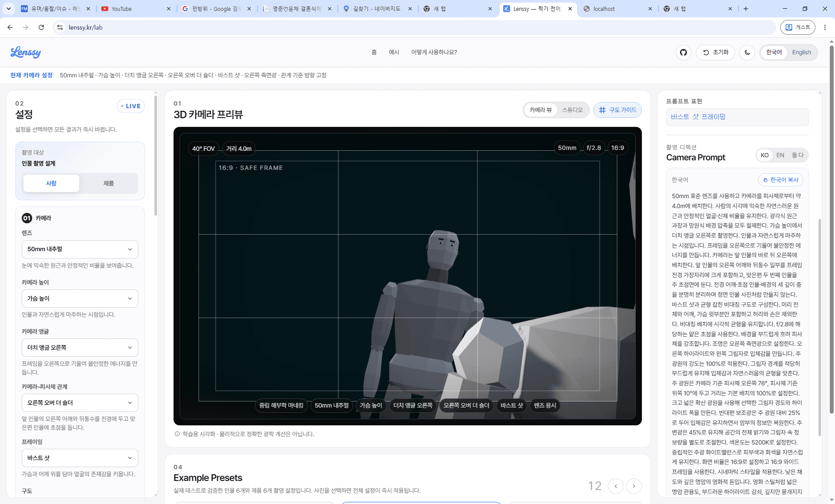Reload the current page
Viewport: 835px width, 504px height.
click(41, 27)
